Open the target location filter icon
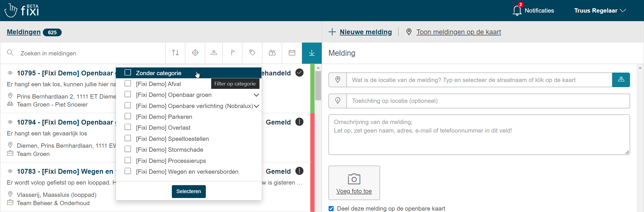Screen dimensions: 644x212 click(195, 53)
